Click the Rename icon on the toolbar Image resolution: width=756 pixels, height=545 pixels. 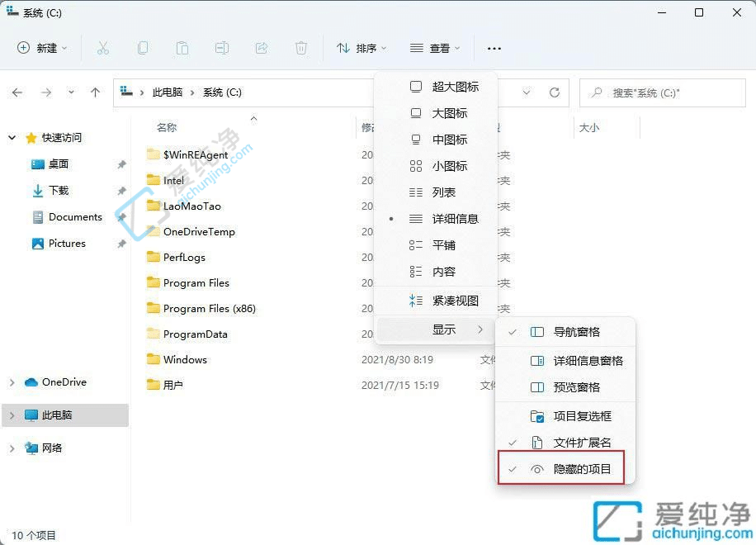[x=221, y=48]
